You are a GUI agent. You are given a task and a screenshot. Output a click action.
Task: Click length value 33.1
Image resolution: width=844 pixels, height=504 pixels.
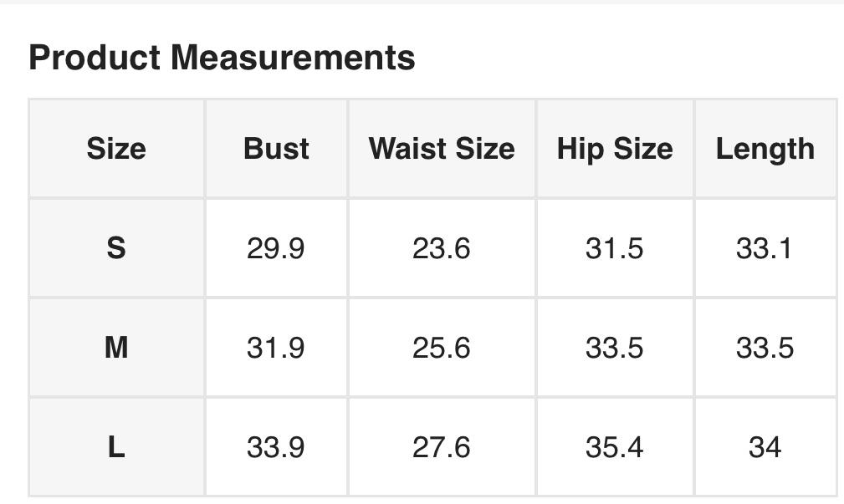(765, 248)
